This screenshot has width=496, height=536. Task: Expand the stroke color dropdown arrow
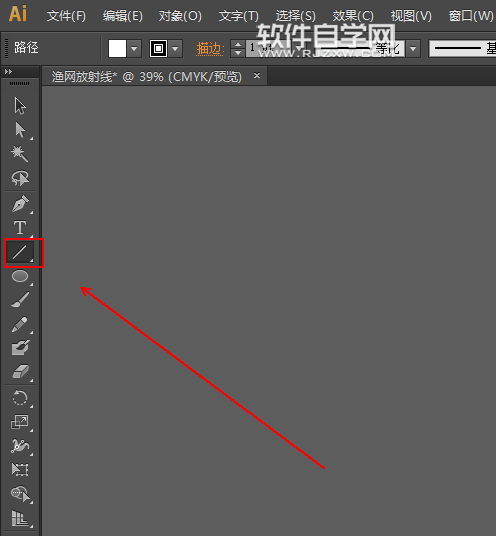tap(175, 49)
